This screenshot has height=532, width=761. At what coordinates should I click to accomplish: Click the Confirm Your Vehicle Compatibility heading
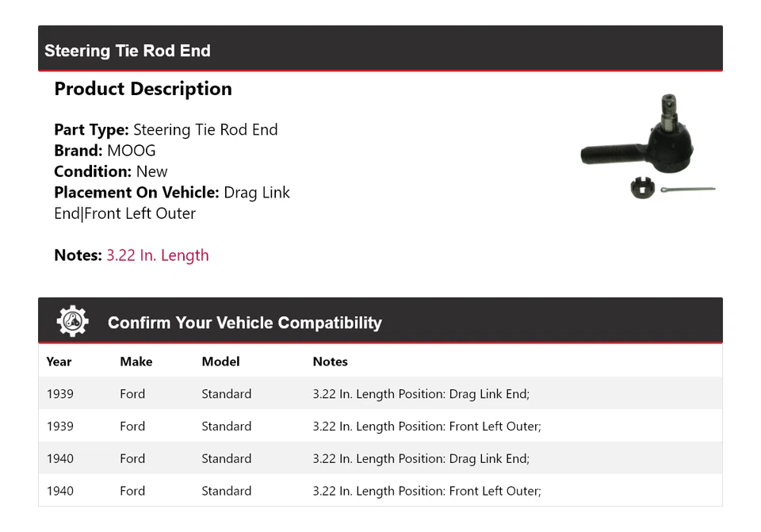coord(244,323)
